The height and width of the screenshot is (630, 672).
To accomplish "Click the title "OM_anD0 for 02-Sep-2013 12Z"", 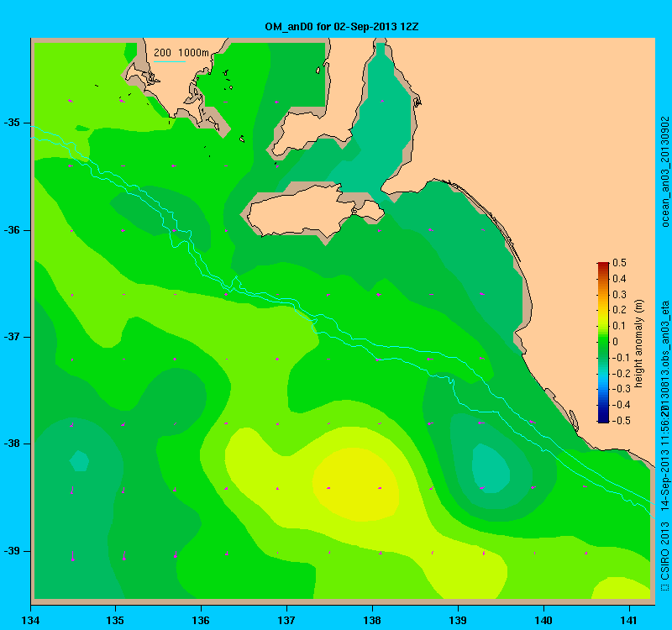I will click(x=342, y=27).
